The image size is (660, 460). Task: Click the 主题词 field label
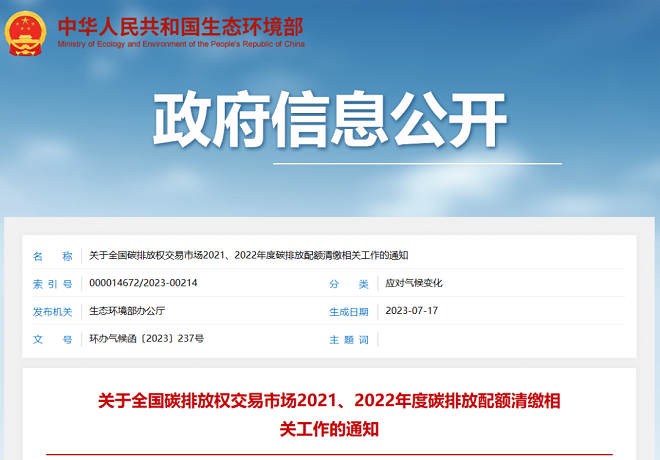coord(349,339)
